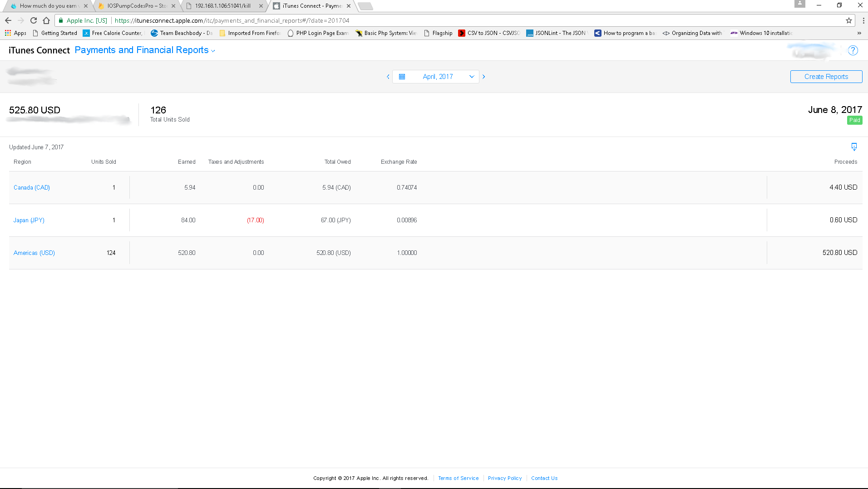View Apple Inc. secure site info padlock

(61, 20)
